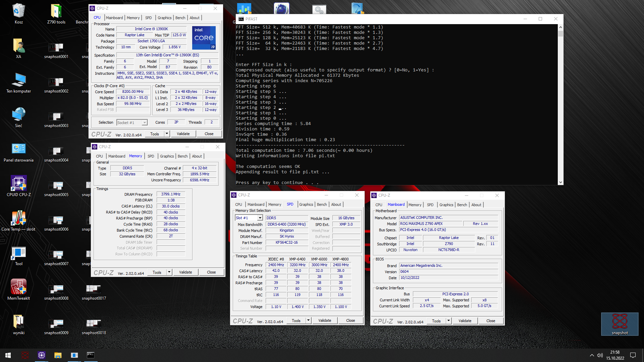Click PIFAST scrollbar down arrow

[x=560, y=182]
